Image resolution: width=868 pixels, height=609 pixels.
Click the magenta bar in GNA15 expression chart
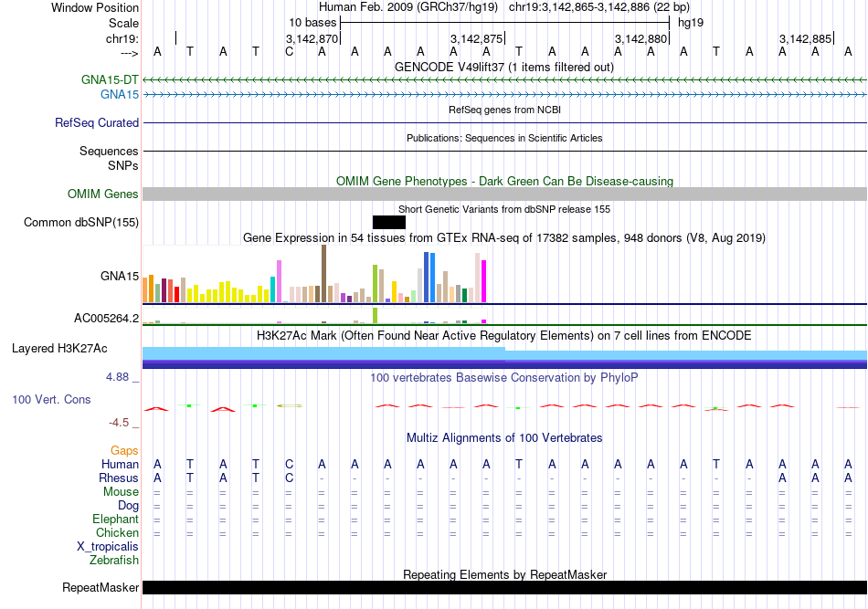click(x=484, y=281)
